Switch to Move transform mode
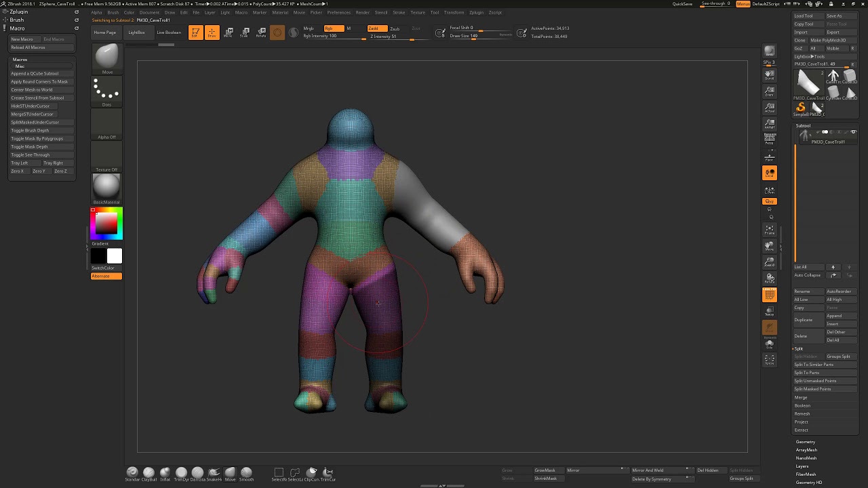The image size is (868, 488). pyautogui.click(x=229, y=33)
